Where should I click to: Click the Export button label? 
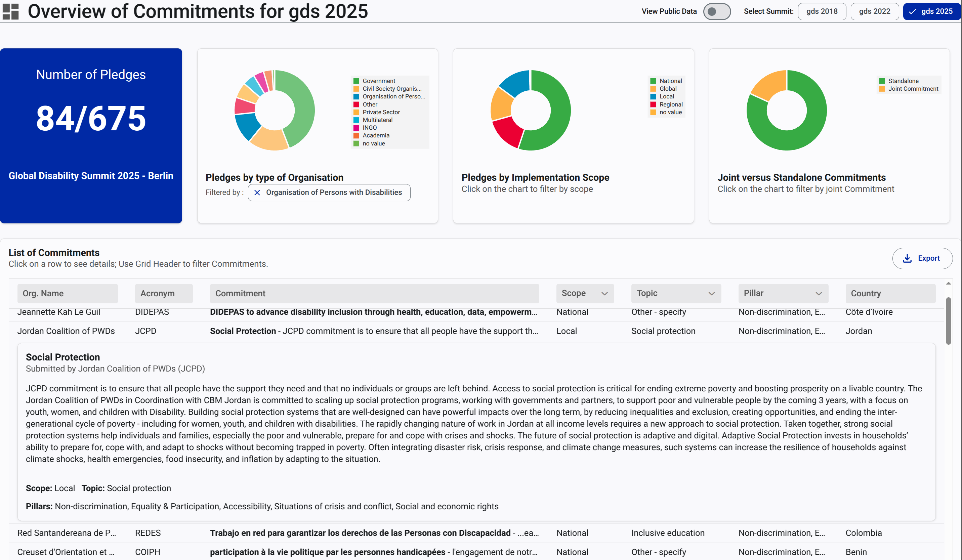click(928, 258)
